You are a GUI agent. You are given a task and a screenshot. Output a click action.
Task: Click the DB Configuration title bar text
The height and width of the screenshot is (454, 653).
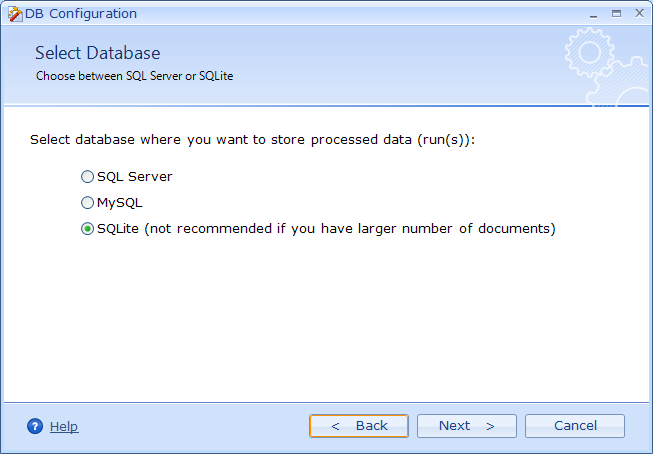pyautogui.click(x=81, y=14)
